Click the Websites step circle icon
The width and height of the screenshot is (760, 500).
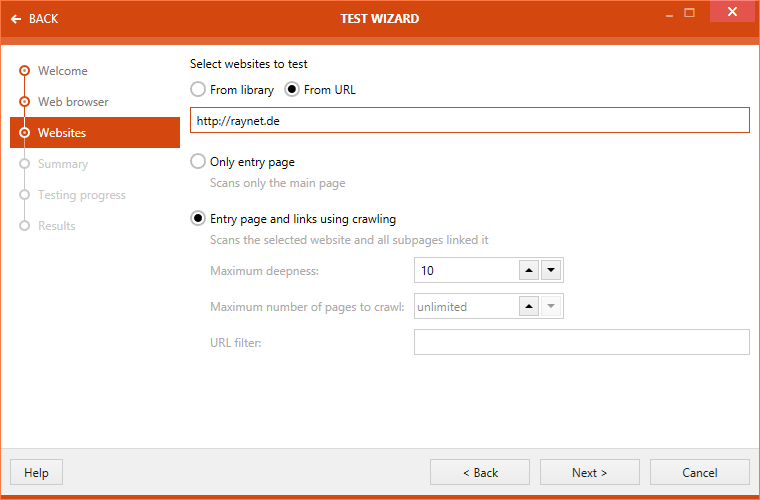click(x=25, y=133)
